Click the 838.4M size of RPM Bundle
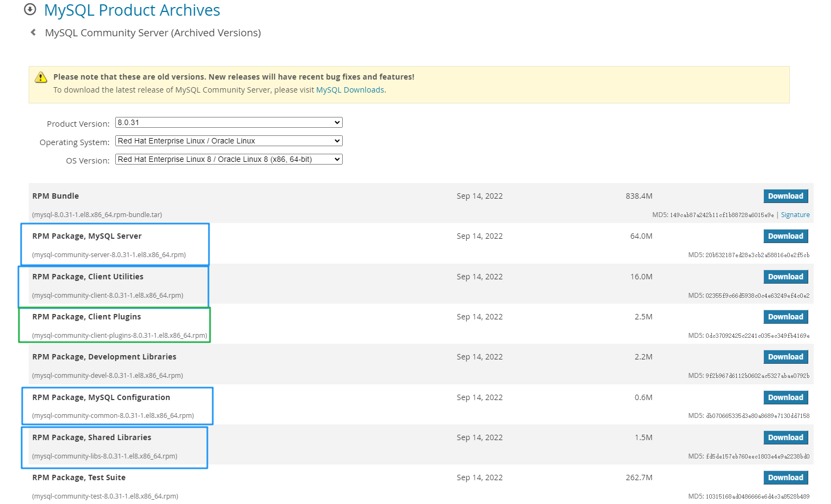Viewport: 831px width, 504px height. coord(639,196)
